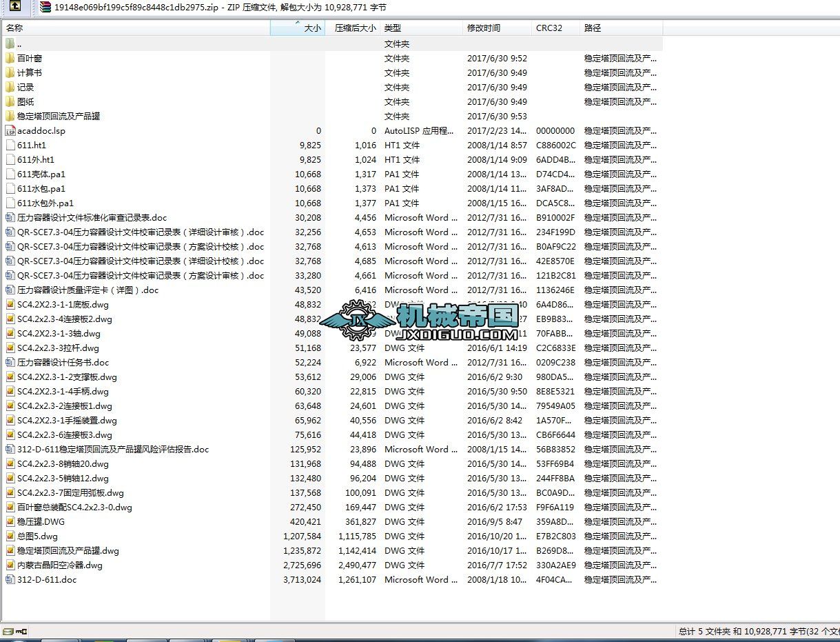The width and height of the screenshot is (840, 642).
Task: Click the 总图5.dwg file icon
Action: (x=10, y=536)
